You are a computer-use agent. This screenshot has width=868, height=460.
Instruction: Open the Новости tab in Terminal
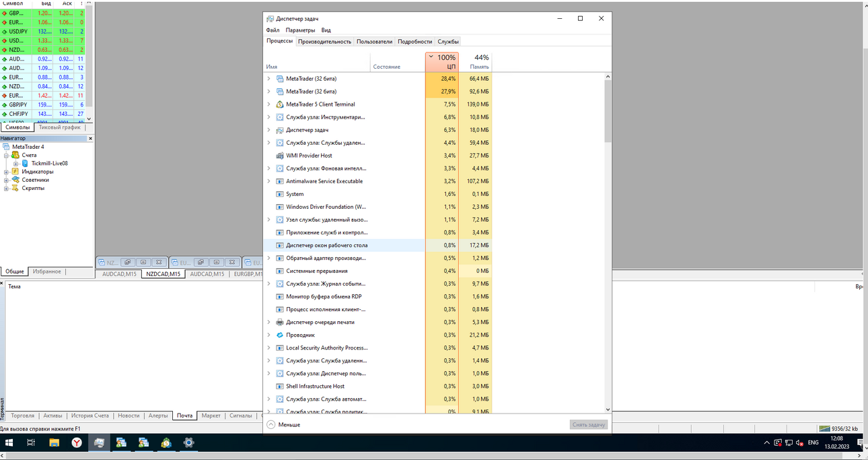(x=129, y=416)
